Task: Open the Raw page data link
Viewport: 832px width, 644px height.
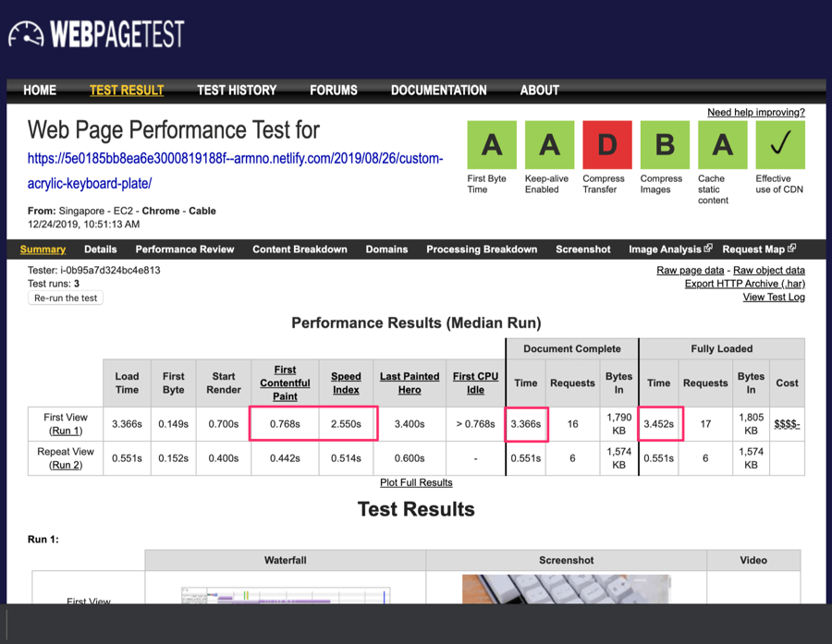Action: pyautogui.click(x=691, y=271)
